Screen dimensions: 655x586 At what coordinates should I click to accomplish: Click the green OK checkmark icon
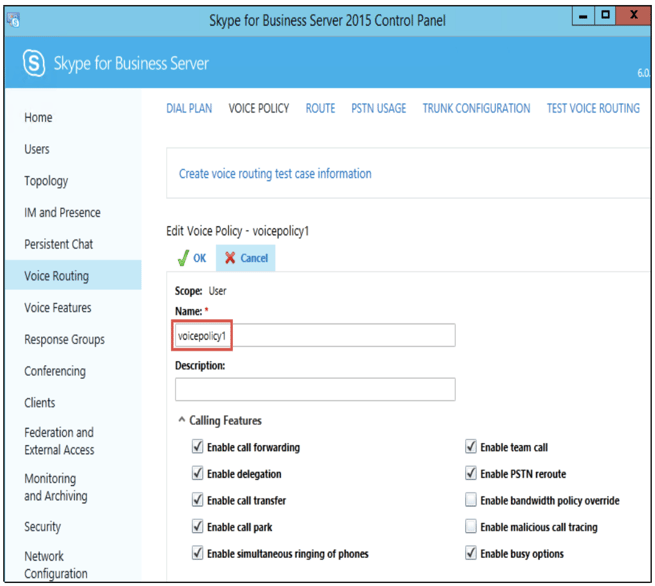(183, 258)
